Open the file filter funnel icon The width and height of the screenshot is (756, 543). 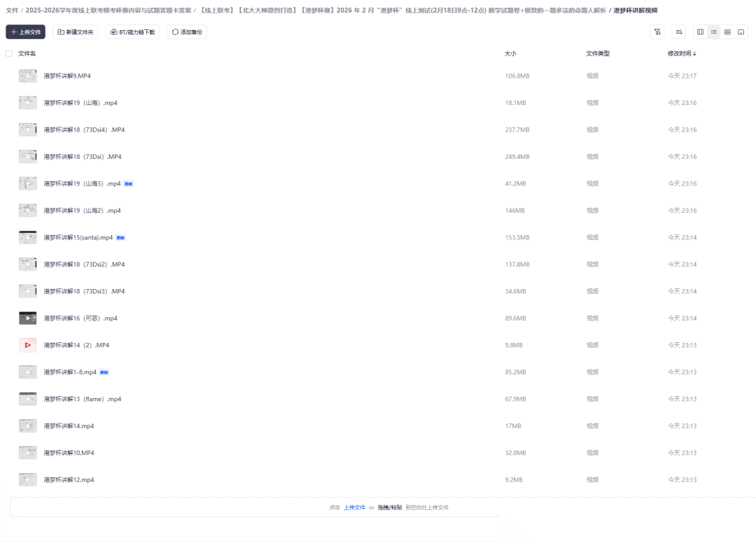[657, 32]
